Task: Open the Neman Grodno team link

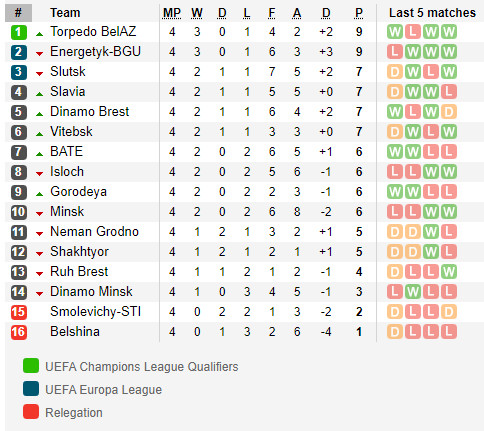Action: point(94,232)
